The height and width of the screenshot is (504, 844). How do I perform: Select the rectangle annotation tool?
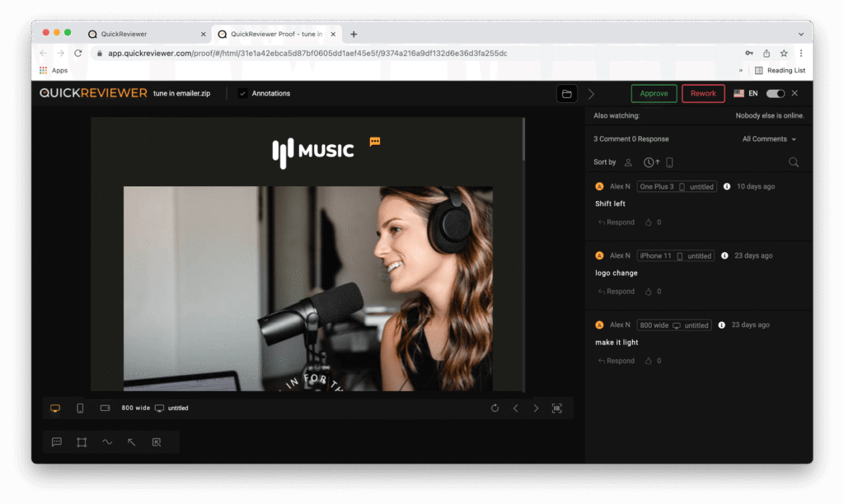82,442
